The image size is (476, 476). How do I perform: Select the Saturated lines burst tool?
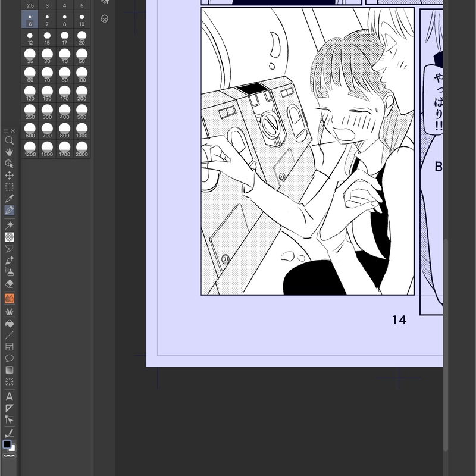coord(10,381)
